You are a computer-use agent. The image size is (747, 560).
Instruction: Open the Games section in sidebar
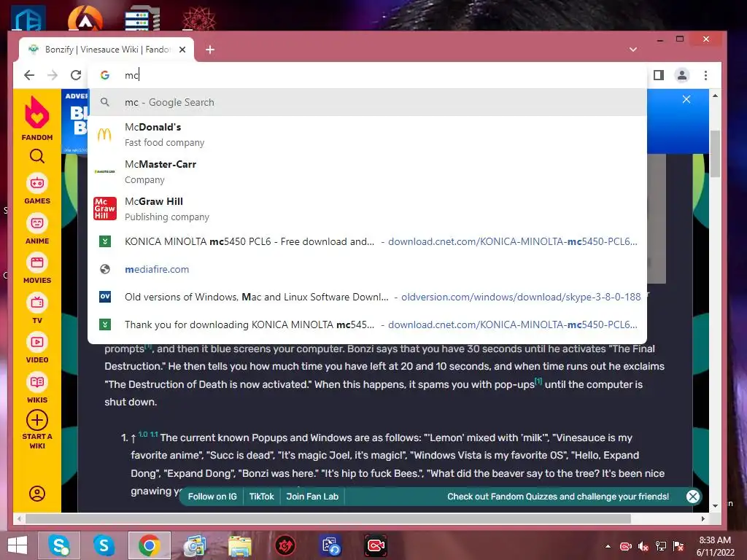36,189
